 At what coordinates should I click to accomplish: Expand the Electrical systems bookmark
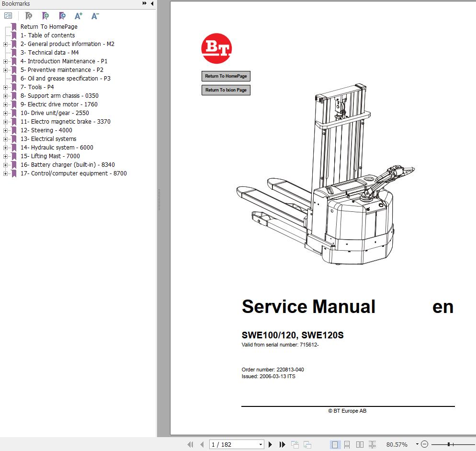click(x=5, y=139)
